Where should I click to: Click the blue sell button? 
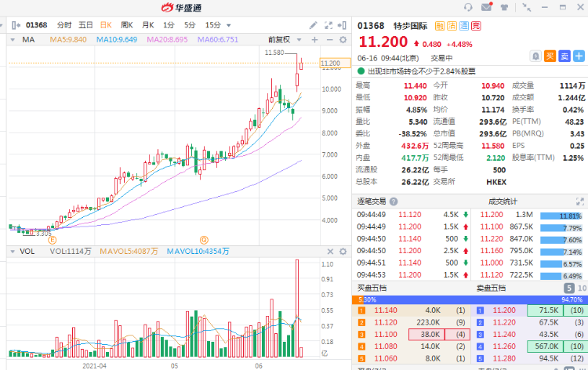pyautogui.click(x=564, y=56)
